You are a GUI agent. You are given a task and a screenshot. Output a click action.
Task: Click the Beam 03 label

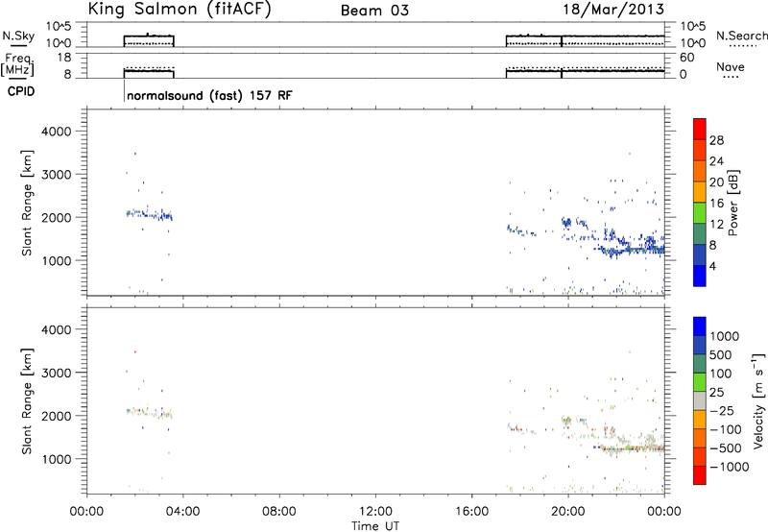pos(374,11)
